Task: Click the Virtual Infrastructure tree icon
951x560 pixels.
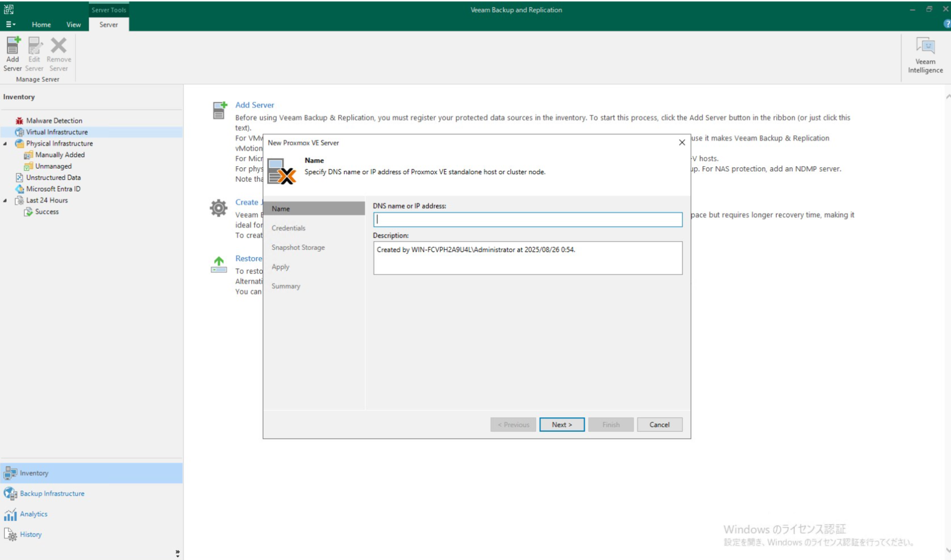Action: point(19,132)
